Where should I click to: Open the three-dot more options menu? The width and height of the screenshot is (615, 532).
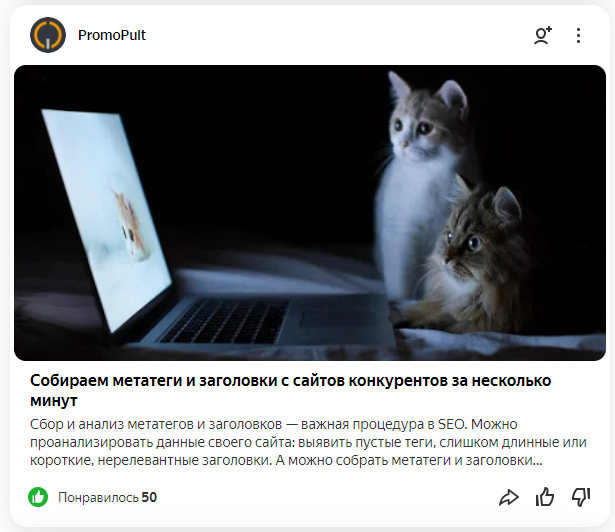tap(578, 35)
